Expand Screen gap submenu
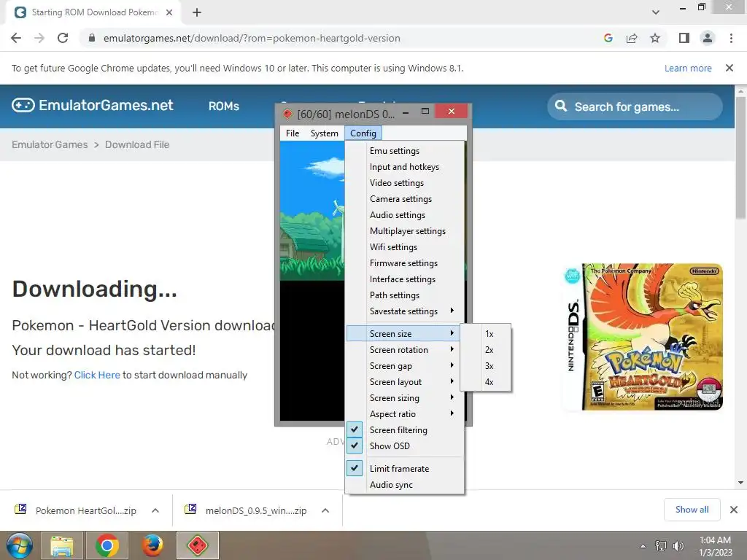 pyautogui.click(x=404, y=366)
